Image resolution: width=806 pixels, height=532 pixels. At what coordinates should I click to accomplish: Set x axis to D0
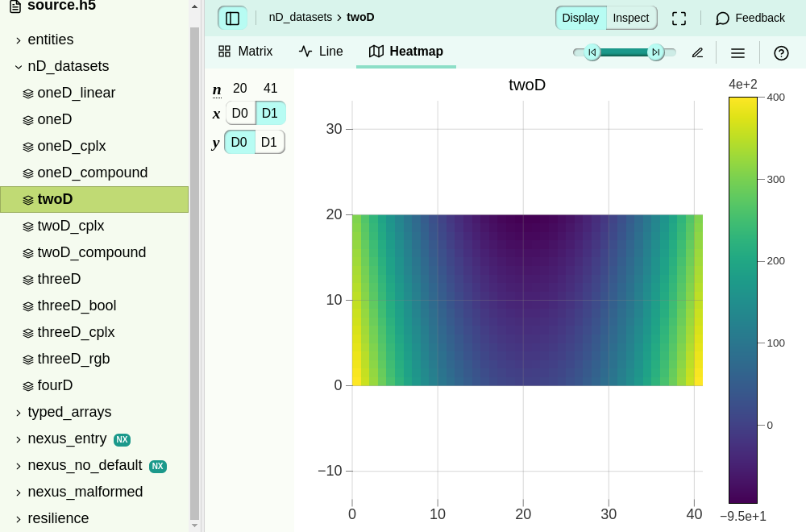[x=240, y=113]
